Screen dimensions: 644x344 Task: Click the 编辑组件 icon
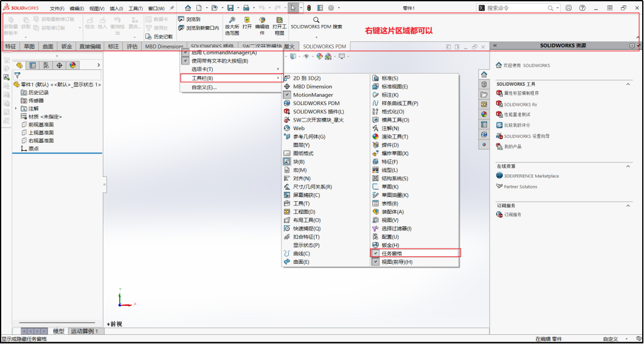(x=262, y=19)
